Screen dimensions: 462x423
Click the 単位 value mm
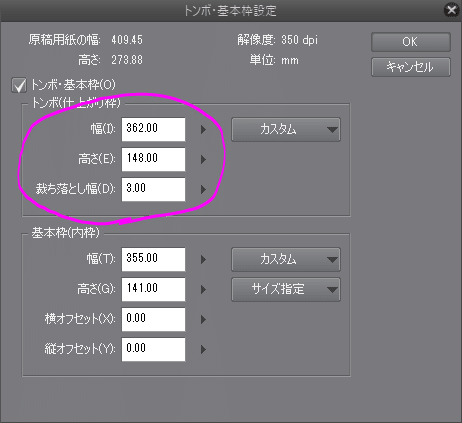[290, 61]
